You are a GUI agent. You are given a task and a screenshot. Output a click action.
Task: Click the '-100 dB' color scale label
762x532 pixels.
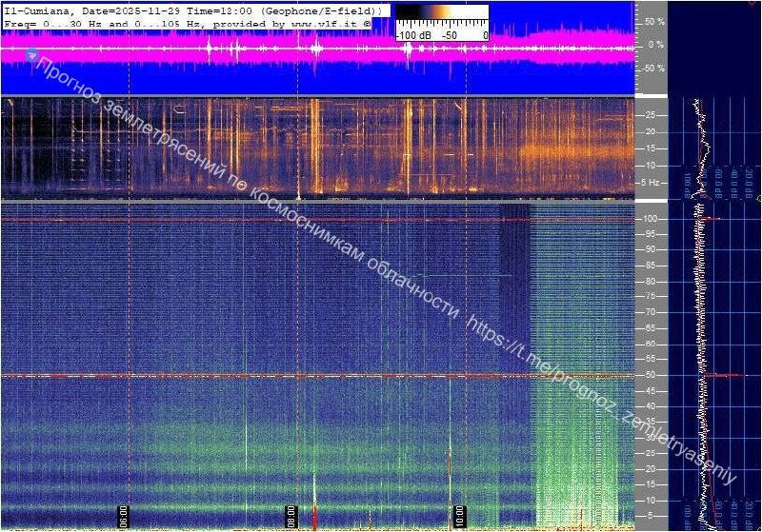413,35
